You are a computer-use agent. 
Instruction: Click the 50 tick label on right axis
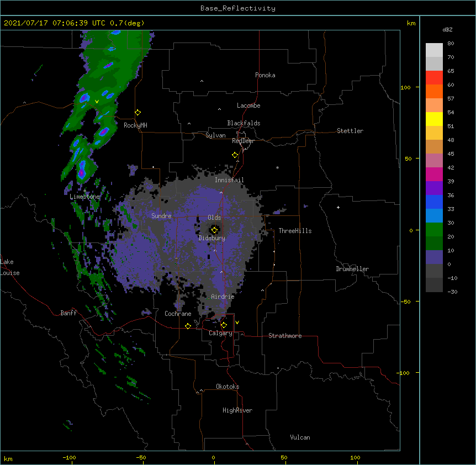pyautogui.click(x=408, y=158)
